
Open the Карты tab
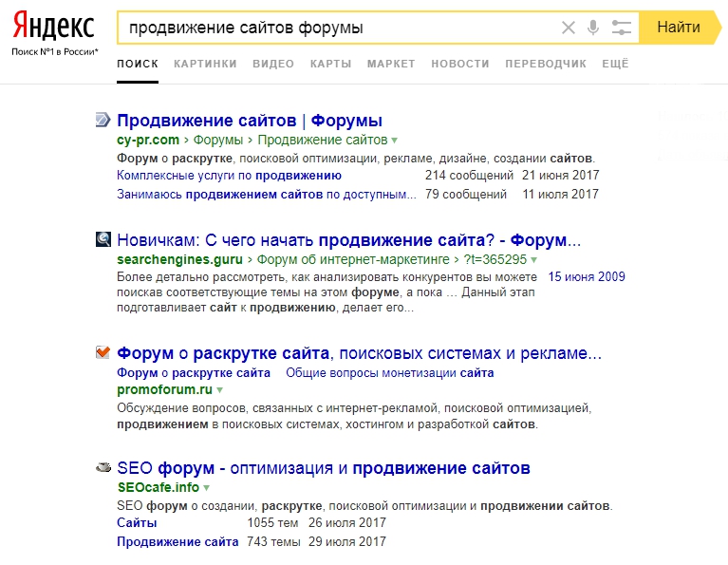coord(330,64)
